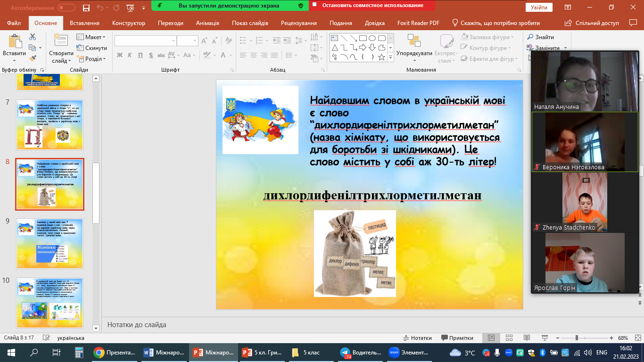Click the Reset (Скинути) slide button
The image size is (644, 362).
pos(92,48)
